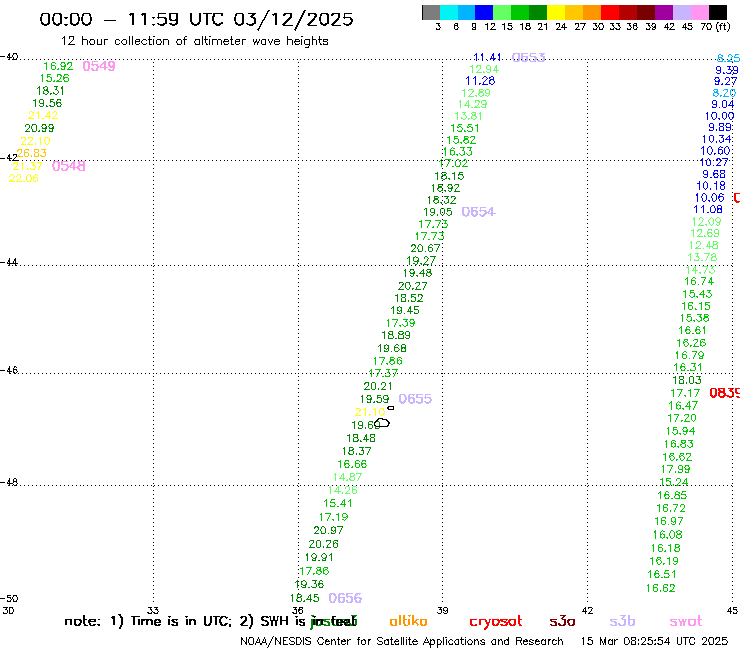Click the pink timestamp 0549
This screenshot has width=740, height=650.
click(x=99, y=66)
